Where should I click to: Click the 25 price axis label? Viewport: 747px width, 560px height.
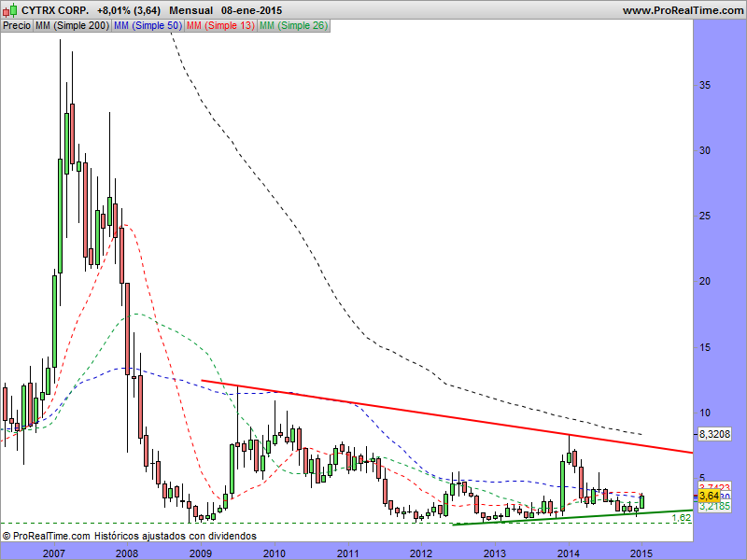705,217
